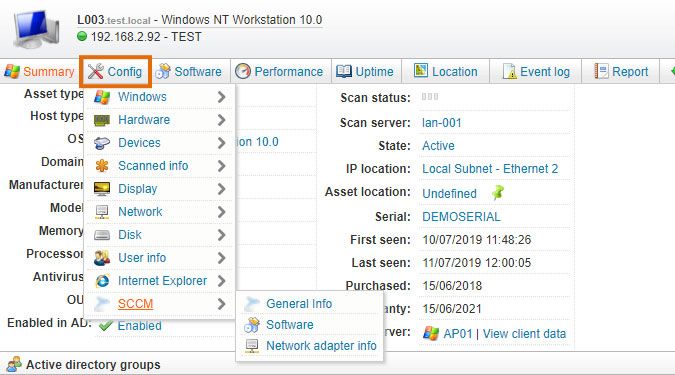Expand the User info submenu arrow
Screen dimensions: 675x375
(221, 258)
